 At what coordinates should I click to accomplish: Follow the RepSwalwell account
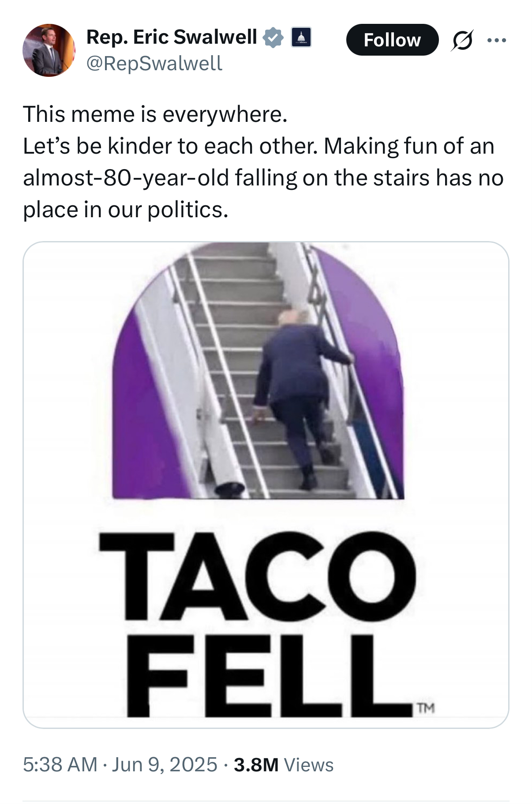[x=392, y=40]
